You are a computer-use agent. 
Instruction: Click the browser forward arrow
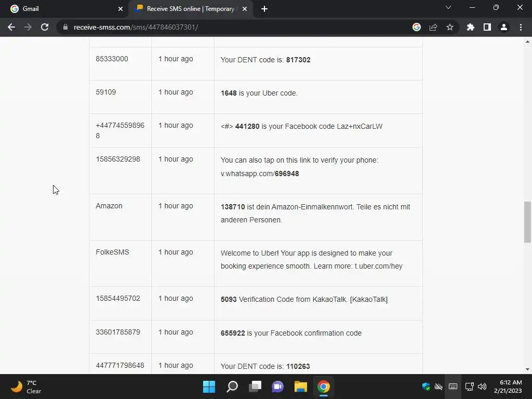[x=28, y=27]
